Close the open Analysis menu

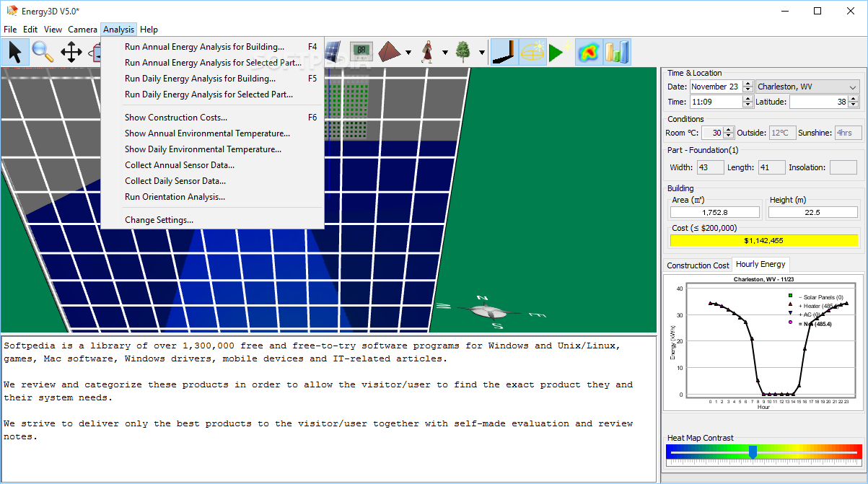118,30
